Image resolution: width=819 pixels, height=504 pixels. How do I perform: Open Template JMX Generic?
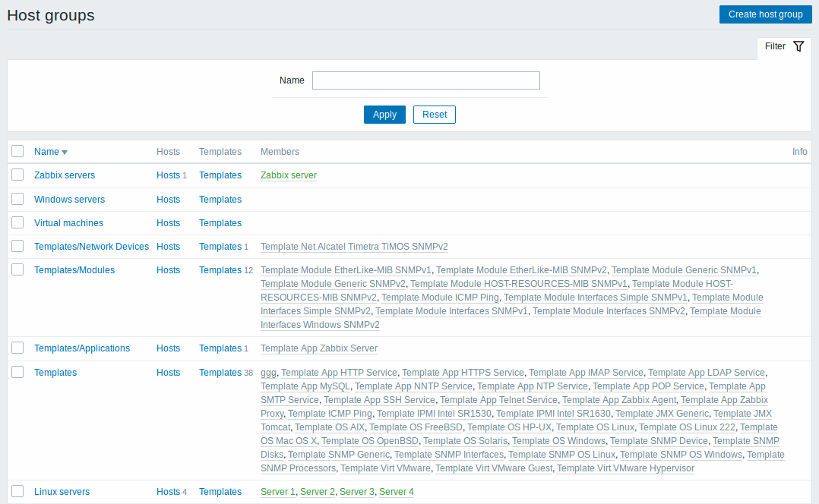(x=662, y=413)
